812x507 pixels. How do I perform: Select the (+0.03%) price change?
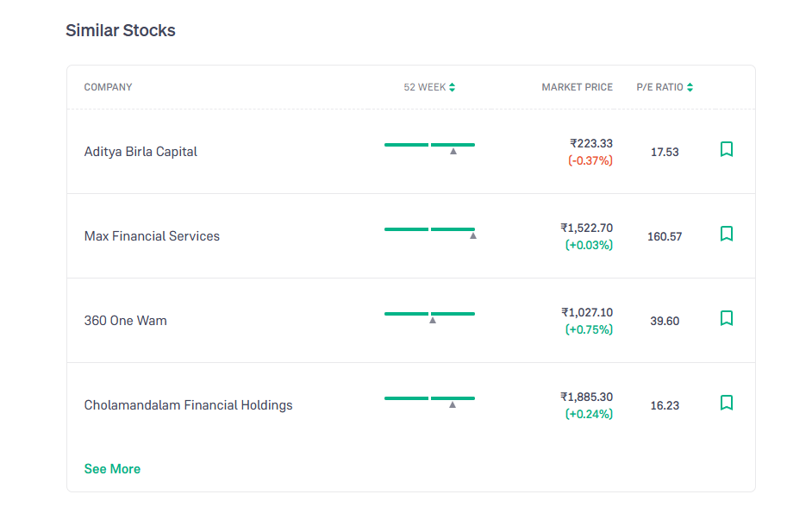pos(589,245)
